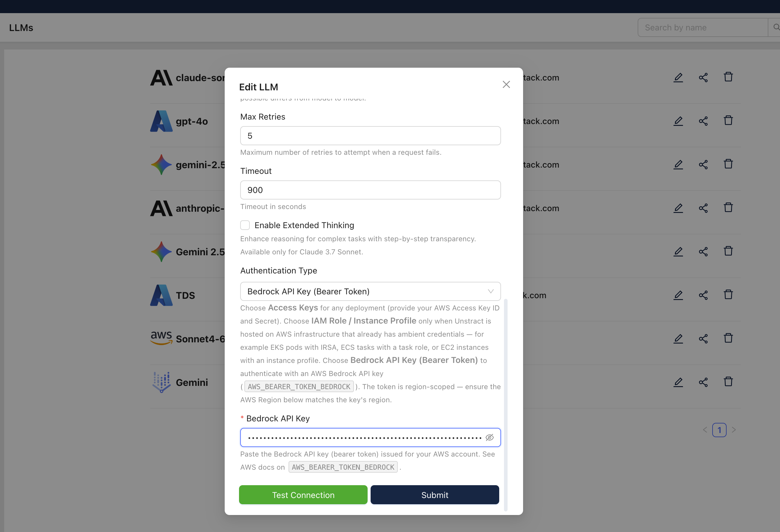Click the TDS LLM name
Image resolution: width=780 pixels, height=532 pixels.
(185, 296)
